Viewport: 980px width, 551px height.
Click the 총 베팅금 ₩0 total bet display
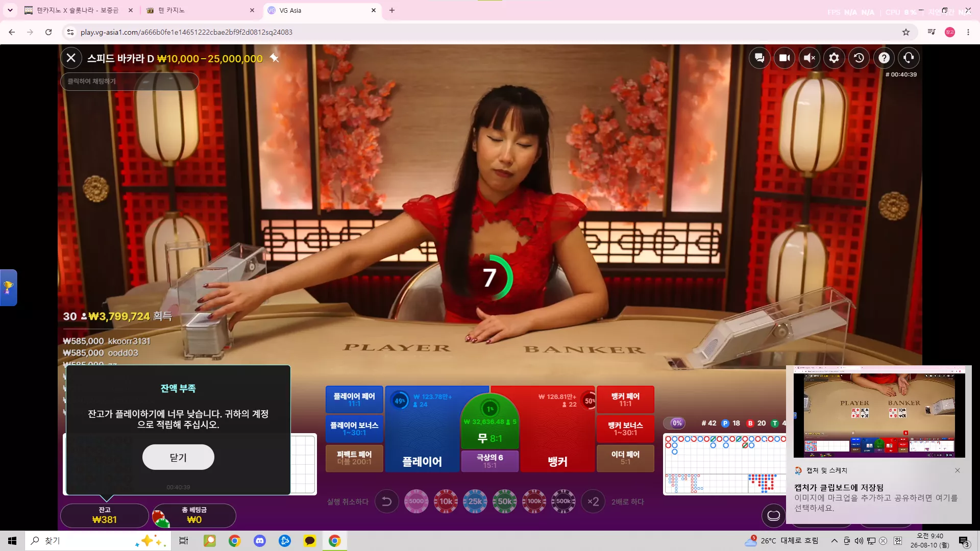(x=194, y=515)
